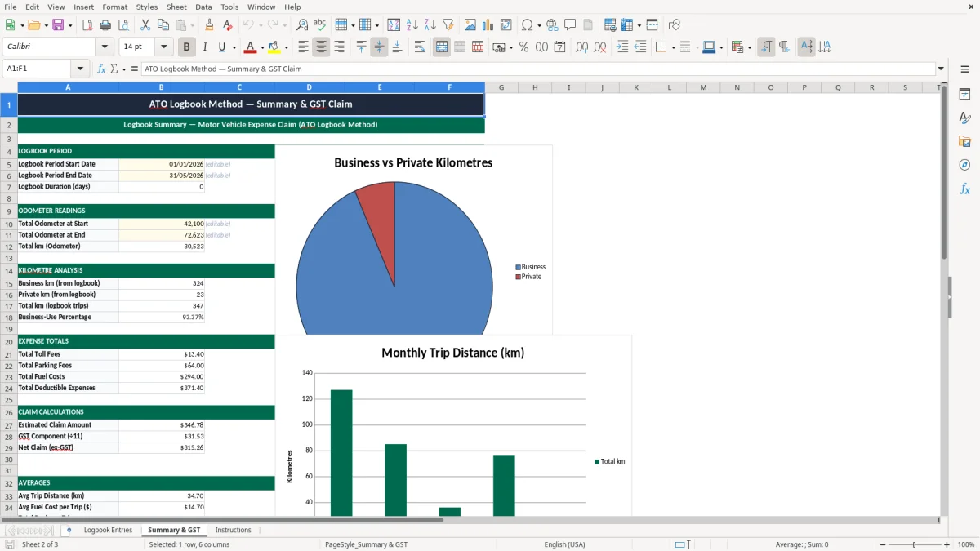
Task: Click the zoom in plus button
Action: 947,544
